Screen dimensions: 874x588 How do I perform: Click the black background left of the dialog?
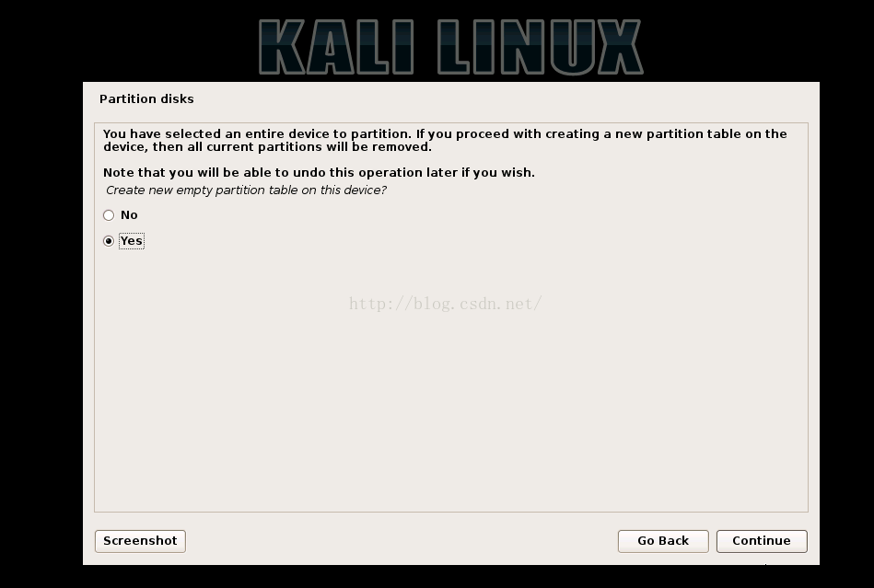(41, 323)
